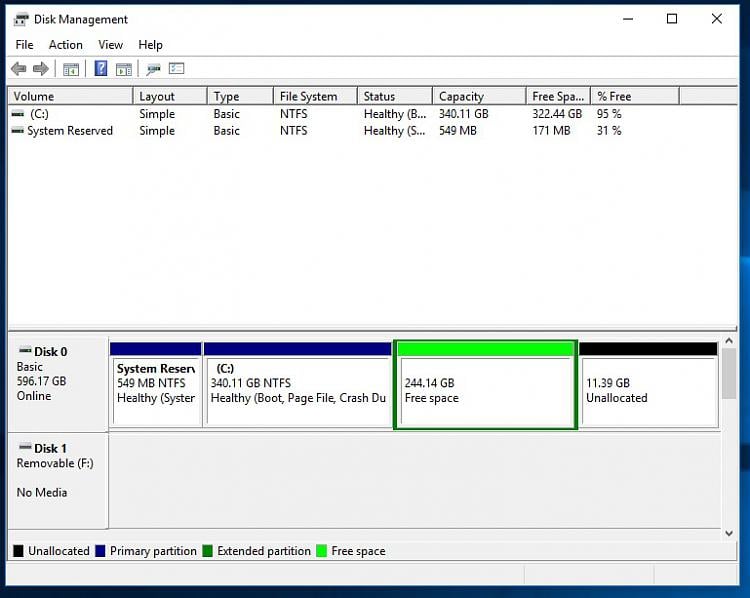Viewport: 750px width, 598px height.
Task: Click the scroll down arrow in disk pane
Action: [729, 533]
